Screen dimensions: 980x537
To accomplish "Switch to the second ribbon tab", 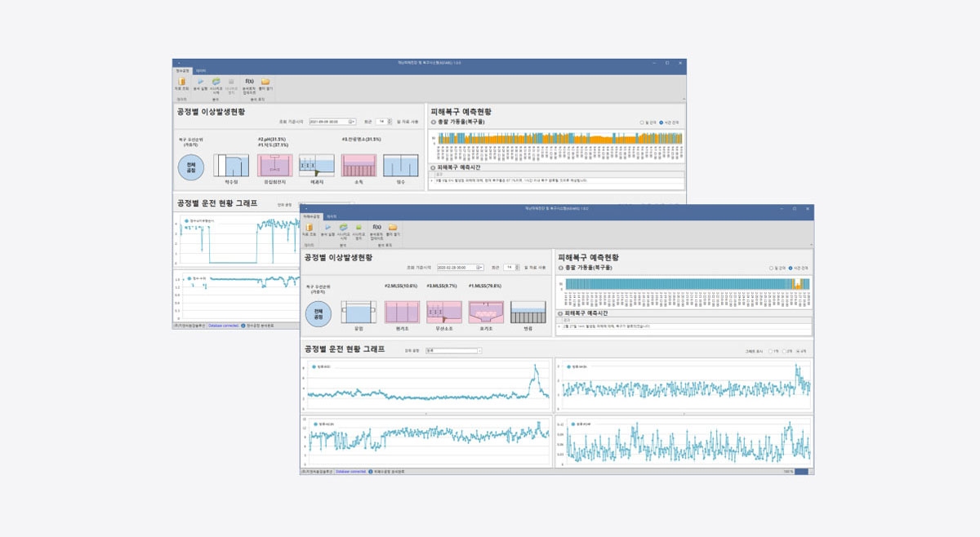I will pos(331,216).
